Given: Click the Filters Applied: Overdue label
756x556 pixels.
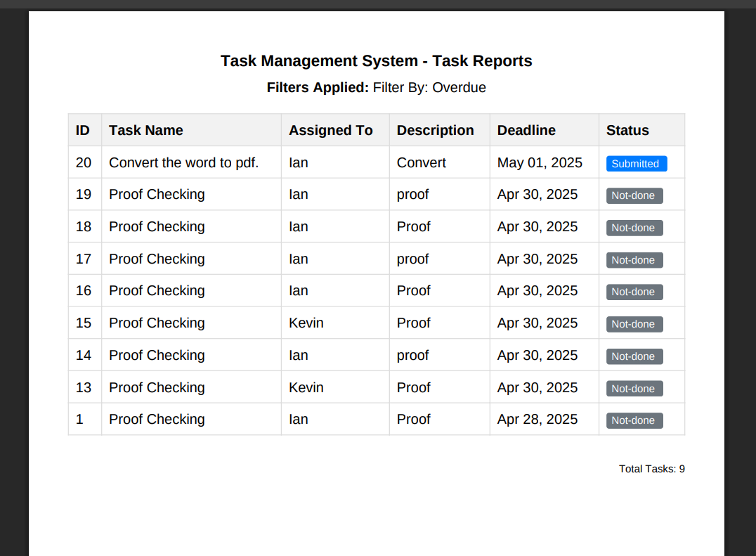Looking at the screenshot, I should [x=377, y=87].
